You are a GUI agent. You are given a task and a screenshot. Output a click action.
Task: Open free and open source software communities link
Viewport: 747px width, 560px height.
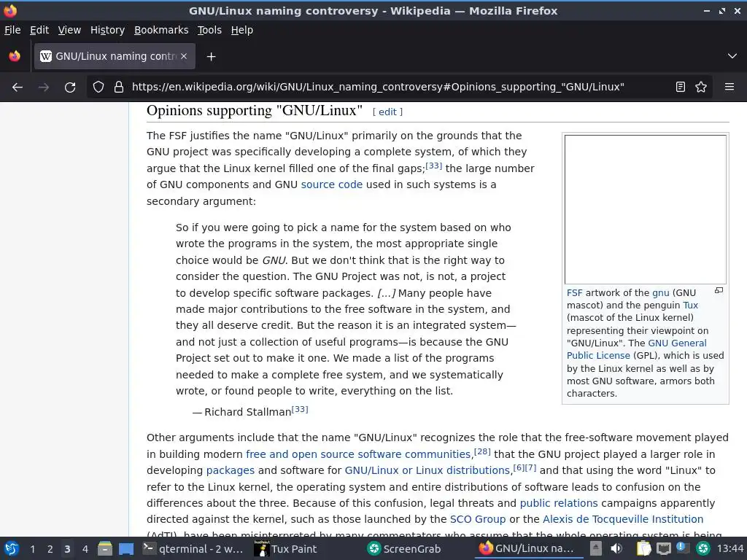(x=357, y=454)
